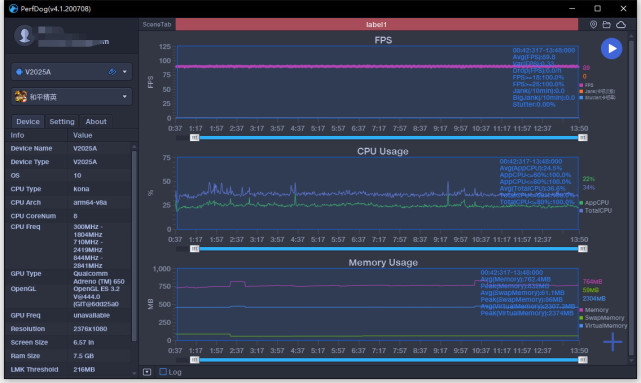Select the label1 scene tab bar
The width and height of the screenshot is (641, 383).
click(x=377, y=25)
